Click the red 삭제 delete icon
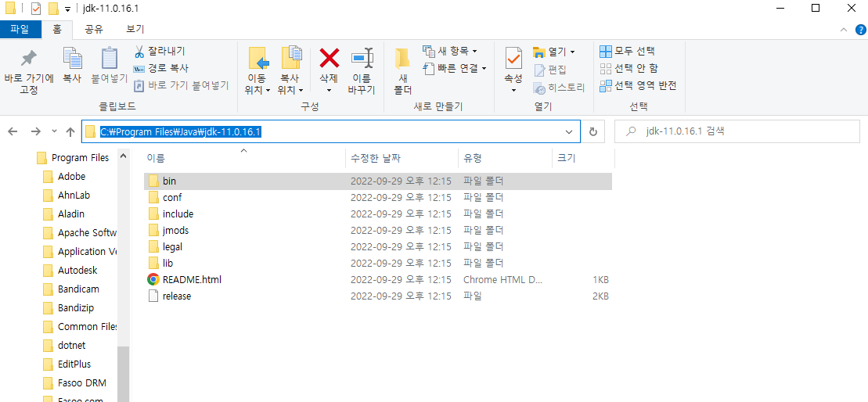The image size is (868, 402). 330,58
